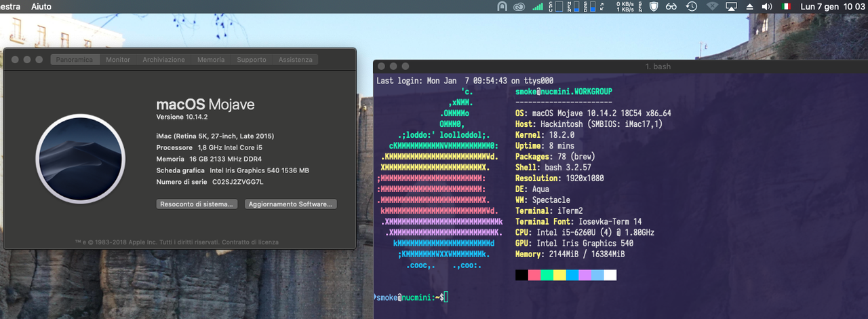Screen dimensions: 868x319
Task: Switch to Assistenza tab
Action: (296, 60)
